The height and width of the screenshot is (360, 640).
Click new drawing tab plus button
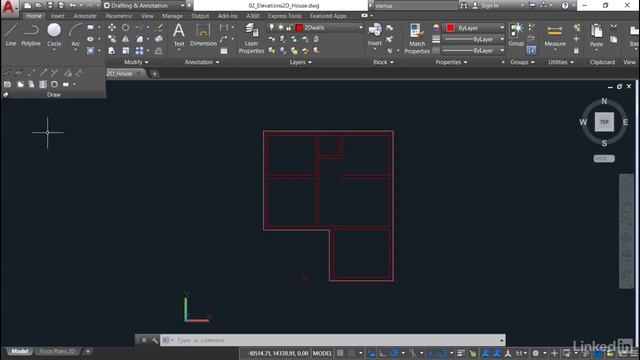coord(154,74)
